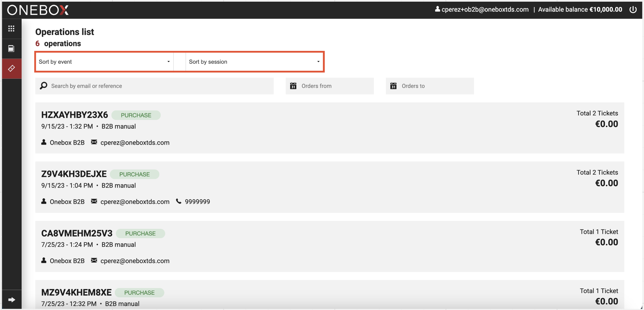The image size is (644, 310).
Task: Click Onebox B2B in Z9V4KH3DEJXE row
Action: point(67,202)
